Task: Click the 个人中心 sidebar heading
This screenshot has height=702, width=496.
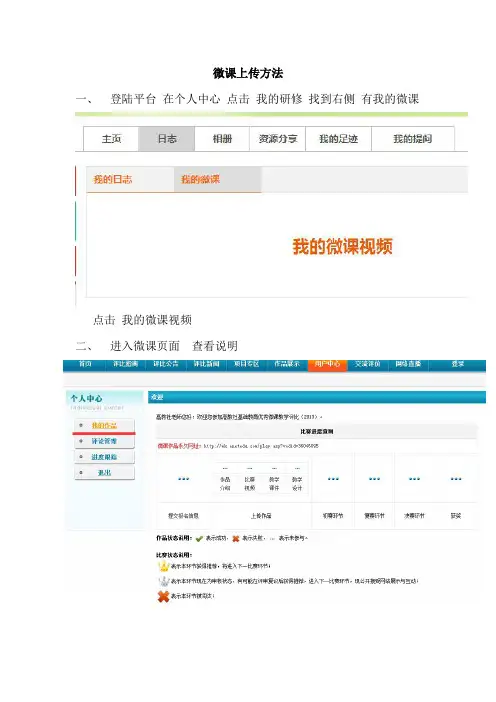Action: click(x=86, y=398)
